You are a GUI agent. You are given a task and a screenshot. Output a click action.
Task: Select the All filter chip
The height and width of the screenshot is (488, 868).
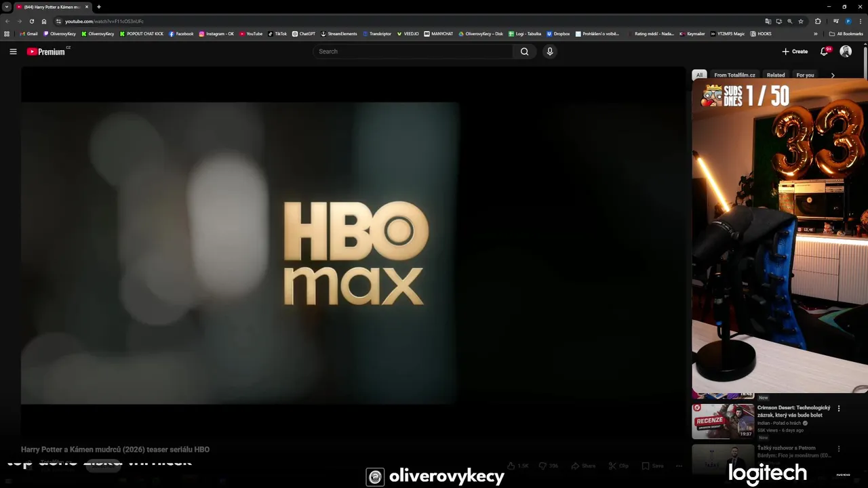(x=699, y=75)
